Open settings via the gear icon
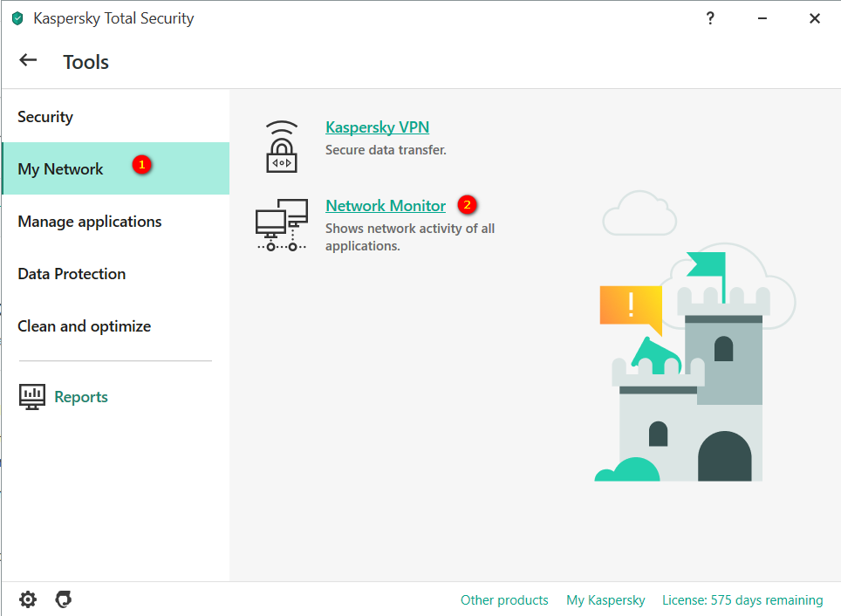The height and width of the screenshot is (616, 841). [x=28, y=599]
